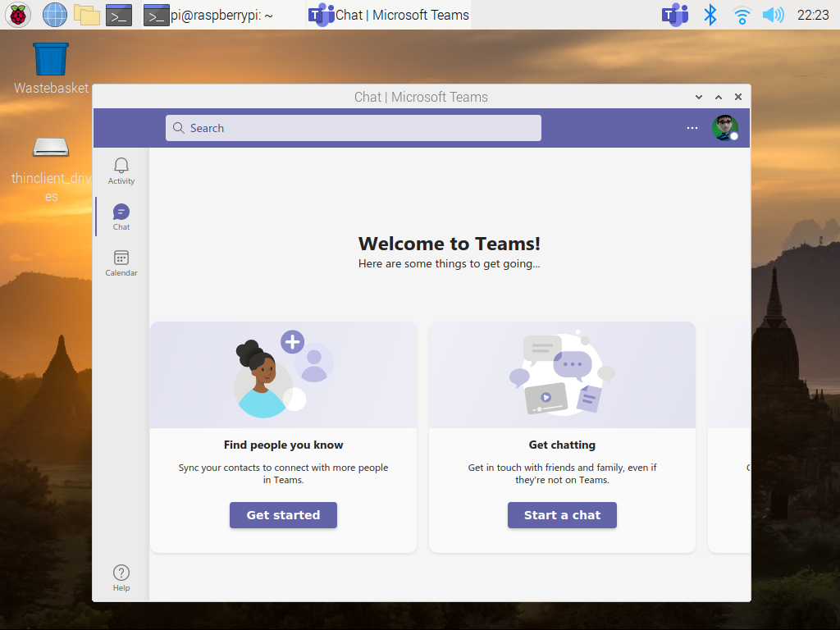Select Chat | Microsoft Teams taskbar entry
Viewport: 840px width, 630px height.
[389, 15]
